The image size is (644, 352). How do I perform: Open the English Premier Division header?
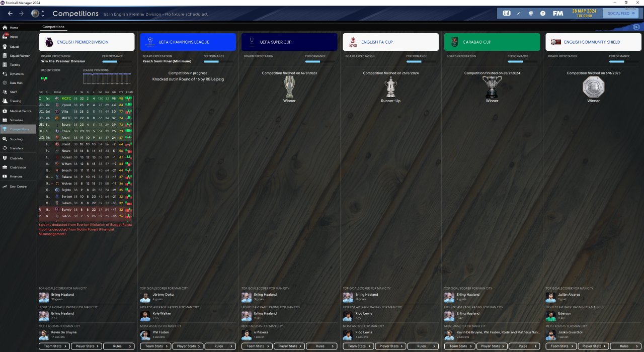[x=87, y=42]
